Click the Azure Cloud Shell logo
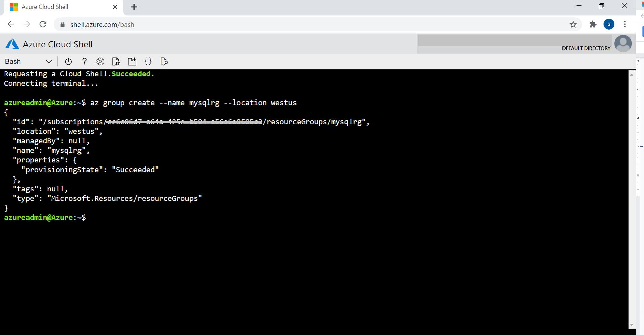This screenshot has width=644, height=335. [12, 44]
